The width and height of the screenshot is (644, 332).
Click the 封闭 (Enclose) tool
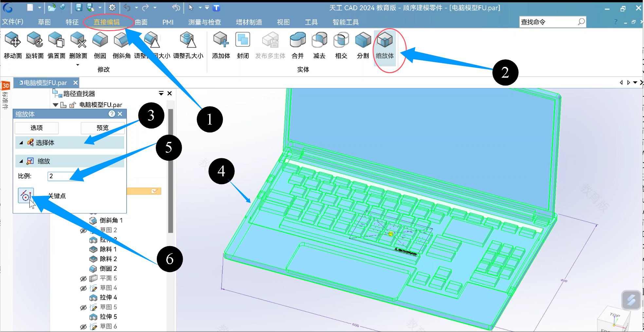243,45
